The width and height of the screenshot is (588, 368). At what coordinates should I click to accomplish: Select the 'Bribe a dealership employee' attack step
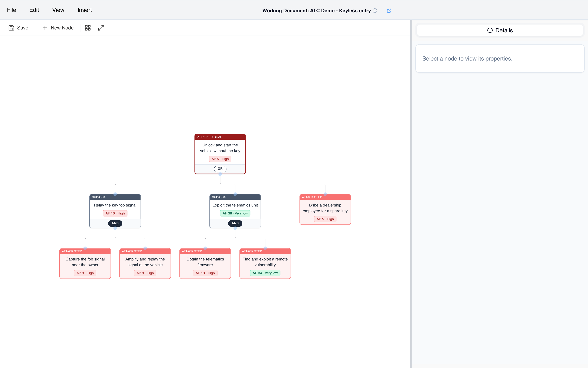(325, 209)
